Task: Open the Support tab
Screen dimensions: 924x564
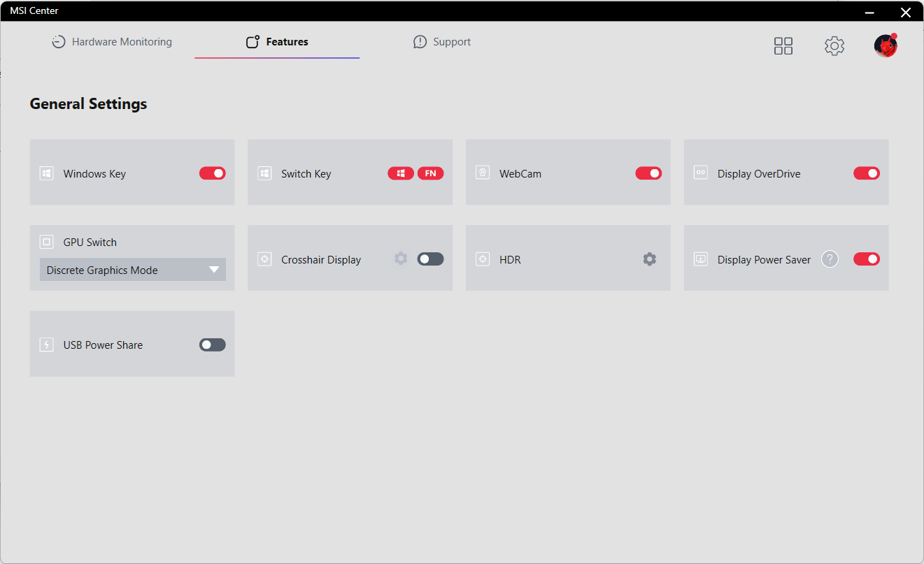Action: 442,42
